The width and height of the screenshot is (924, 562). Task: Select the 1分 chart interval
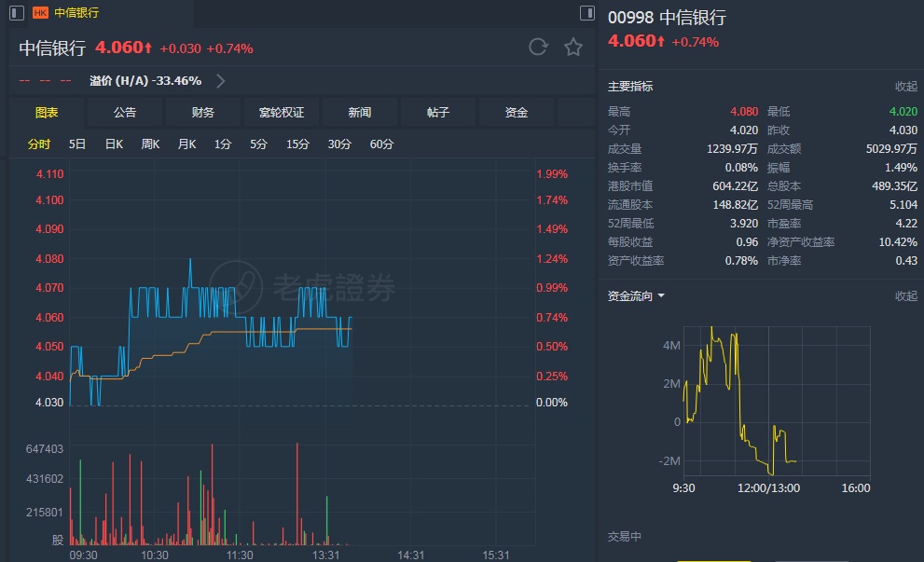223,144
